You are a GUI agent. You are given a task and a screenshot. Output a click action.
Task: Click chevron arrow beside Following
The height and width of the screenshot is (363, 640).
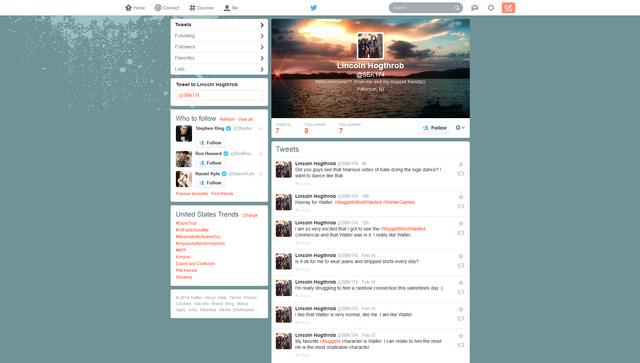pos(262,36)
